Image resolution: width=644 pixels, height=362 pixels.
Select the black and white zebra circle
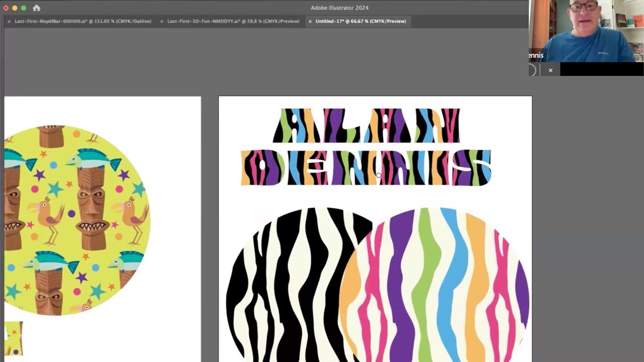pos(289,284)
